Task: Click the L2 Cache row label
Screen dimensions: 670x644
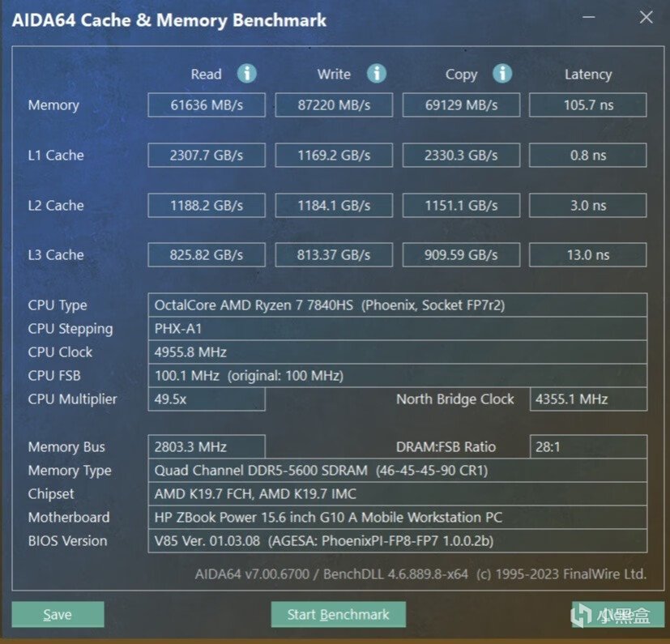Action: click(56, 206)
